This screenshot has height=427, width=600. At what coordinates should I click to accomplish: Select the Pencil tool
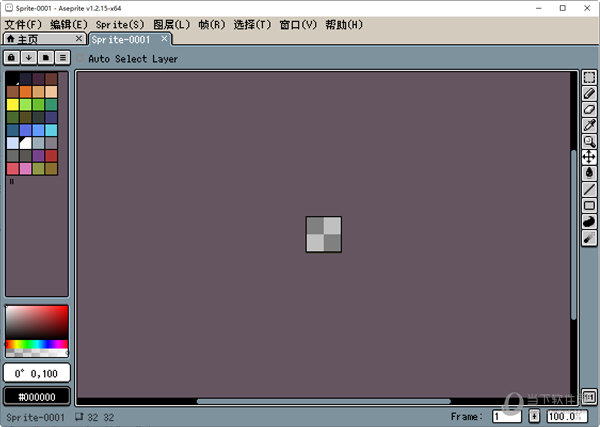(x=589, y=93)
